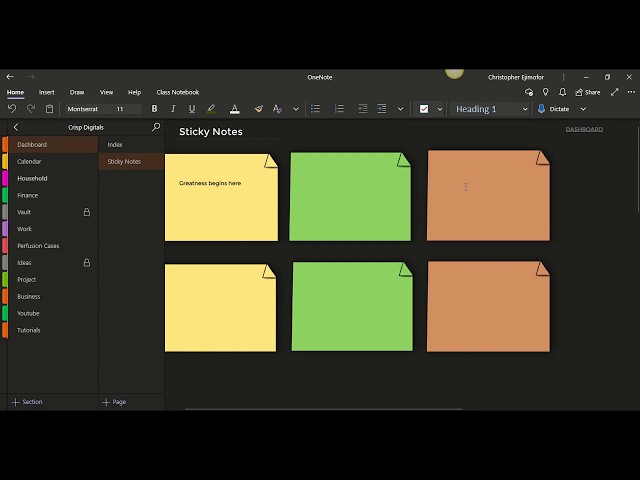Apply the text highlight color
This screenshot has width=640, height=480.
coord(211,109)
